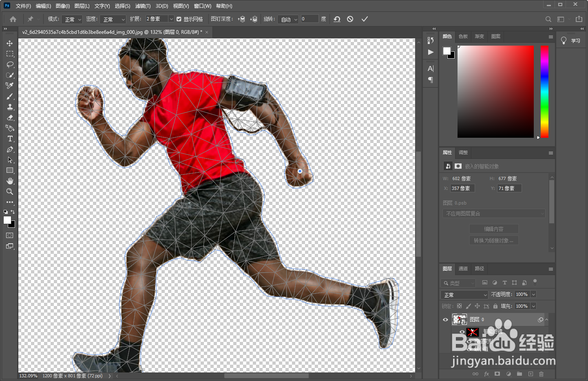Add a layer mask

(x=497, y=374)
